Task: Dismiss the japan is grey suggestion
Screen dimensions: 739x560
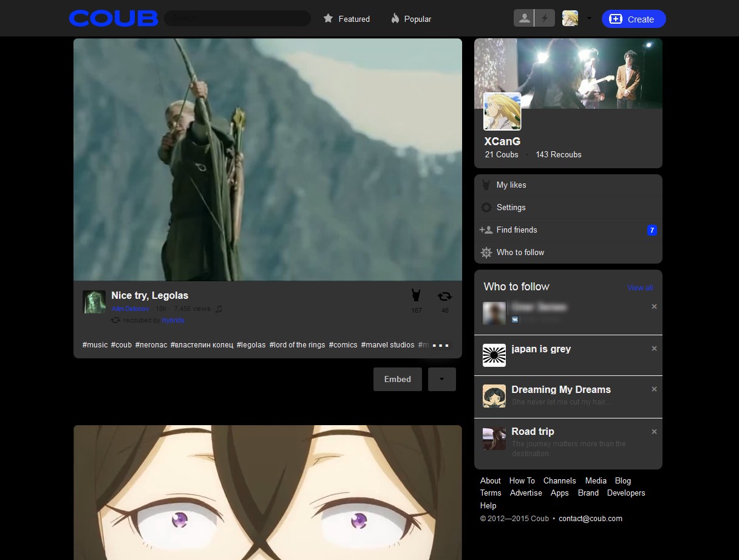Action: [654, 349]
